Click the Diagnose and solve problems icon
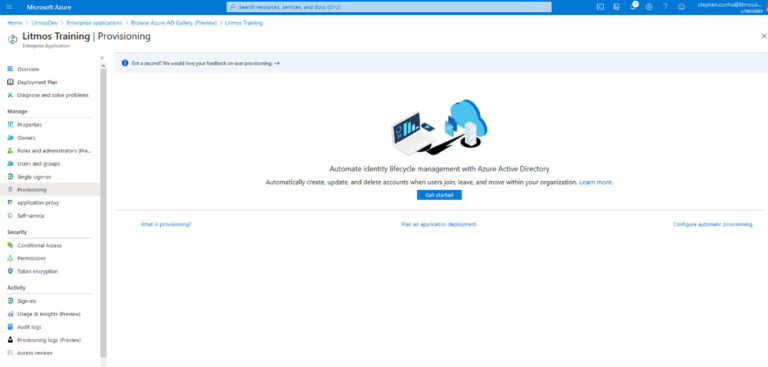 10,95
